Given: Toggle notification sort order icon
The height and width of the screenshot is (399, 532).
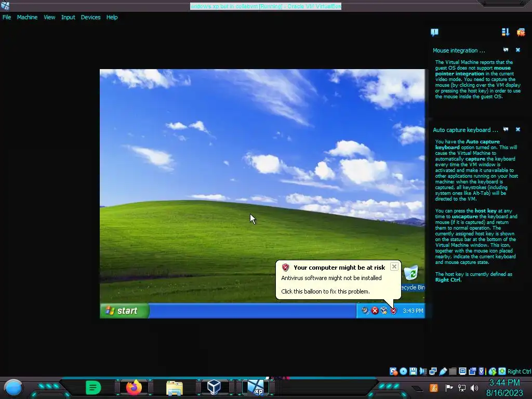Looking at the screenshot, I should click(506, 32).
